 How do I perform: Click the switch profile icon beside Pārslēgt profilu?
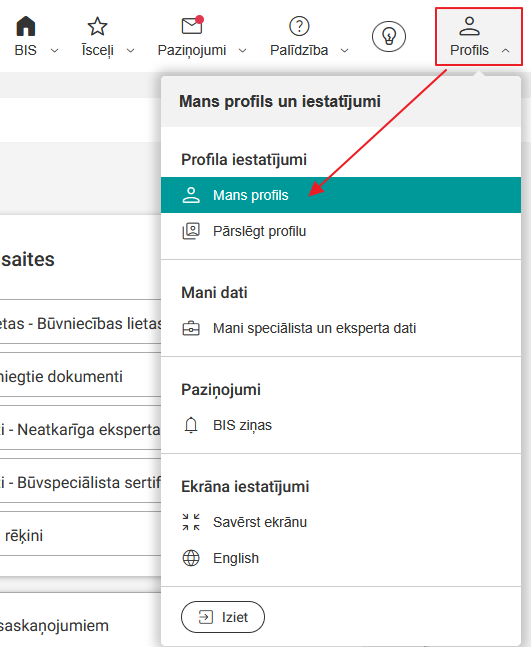[x=191, y=231]
